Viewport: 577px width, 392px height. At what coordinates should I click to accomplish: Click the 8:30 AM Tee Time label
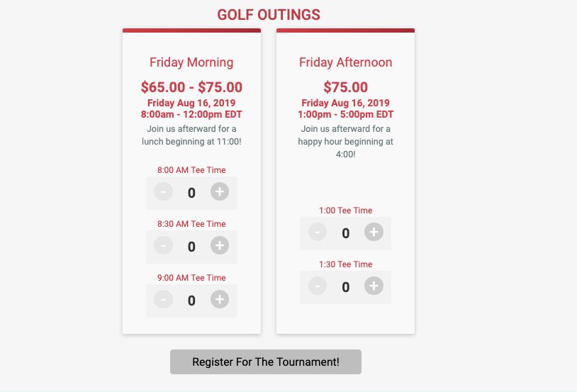191,224
